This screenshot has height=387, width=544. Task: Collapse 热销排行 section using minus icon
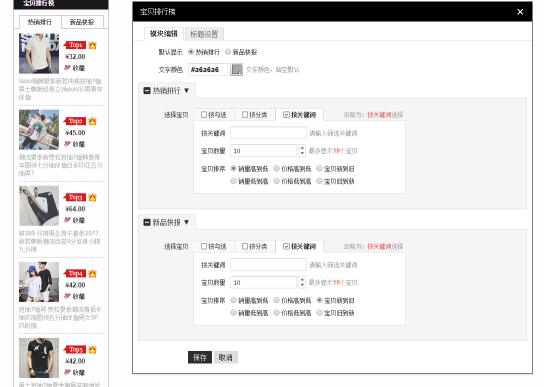click(x=147, y=91)
